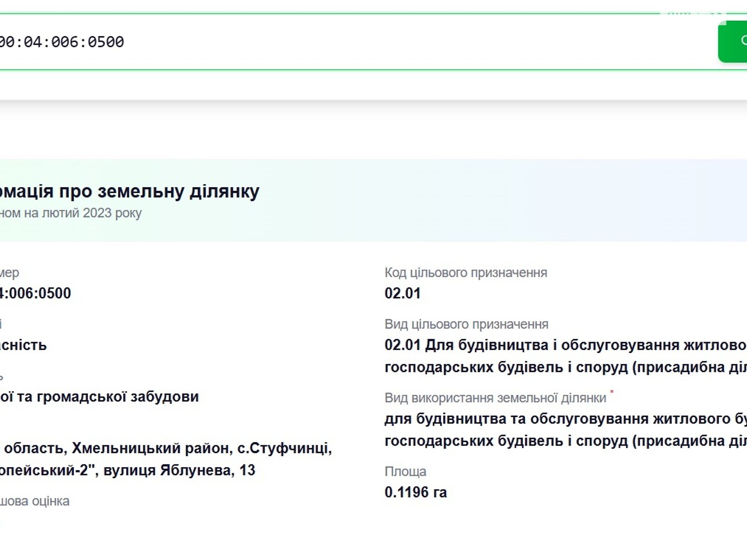Viewport: 747px width, 560px height.
Task: Click the 'Код цільового призначення' label
Action: point(465,273)
